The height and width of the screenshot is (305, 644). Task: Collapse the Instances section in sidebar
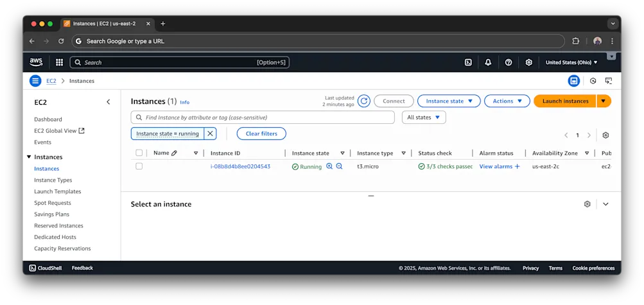point(29,157)
